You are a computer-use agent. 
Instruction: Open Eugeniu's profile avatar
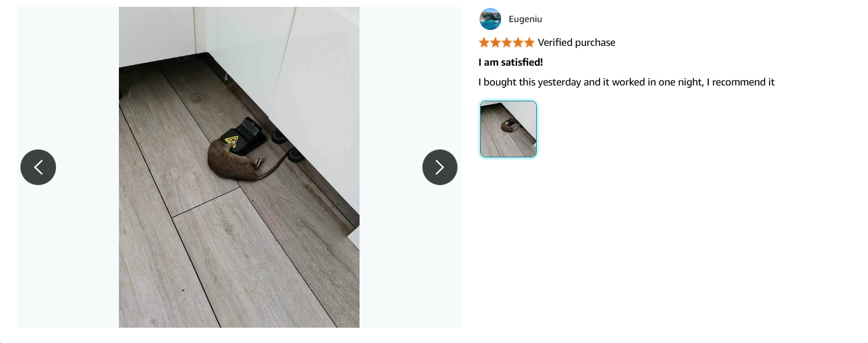coord(490,19)
